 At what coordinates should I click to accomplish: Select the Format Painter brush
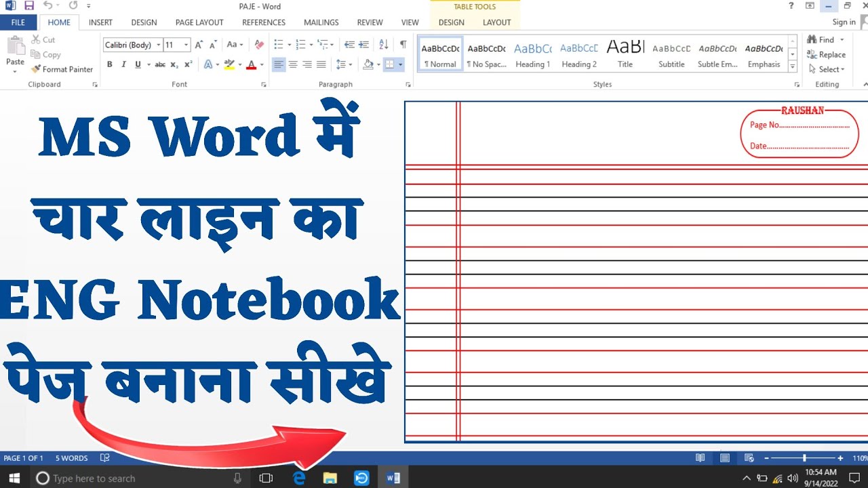pos(62,69)
